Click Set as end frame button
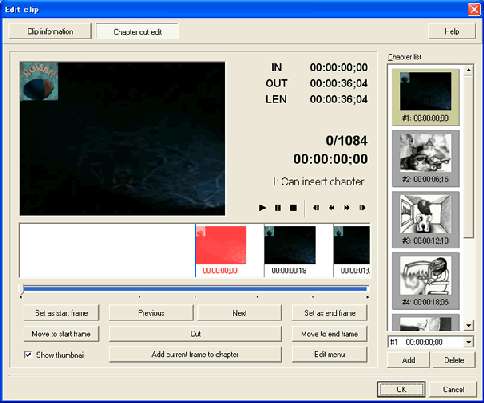The width and height of the screenshot is (484, 403). coord(330,313)
